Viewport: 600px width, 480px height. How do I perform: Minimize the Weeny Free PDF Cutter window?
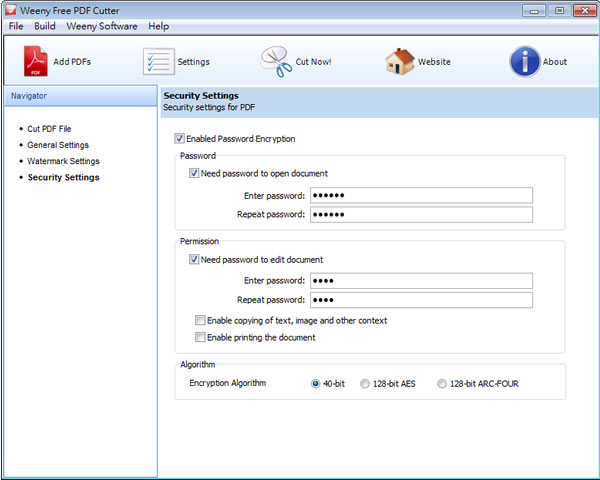tap(534, 11)
